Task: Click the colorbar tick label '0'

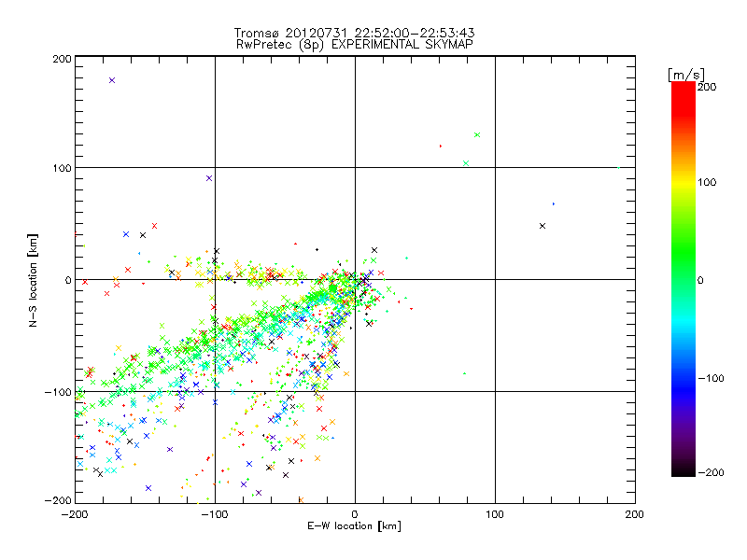Action: (x=700, y=280)
